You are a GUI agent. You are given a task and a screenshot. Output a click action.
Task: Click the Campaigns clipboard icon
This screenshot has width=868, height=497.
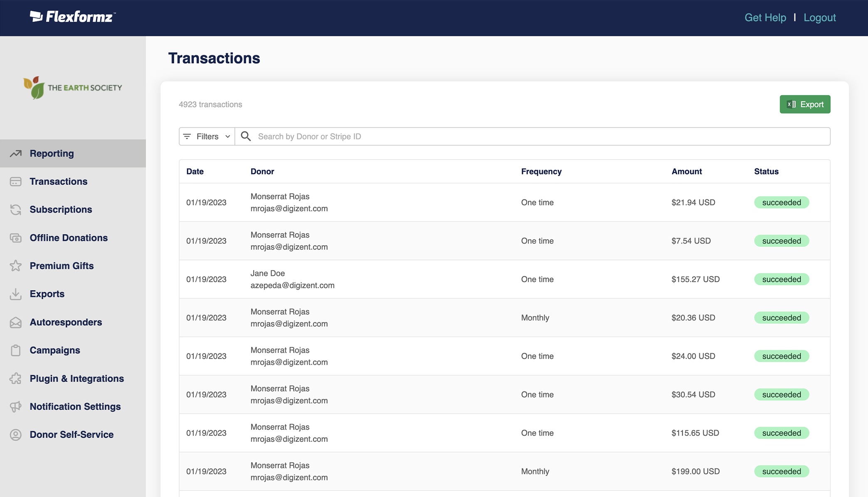click(15, 350)
